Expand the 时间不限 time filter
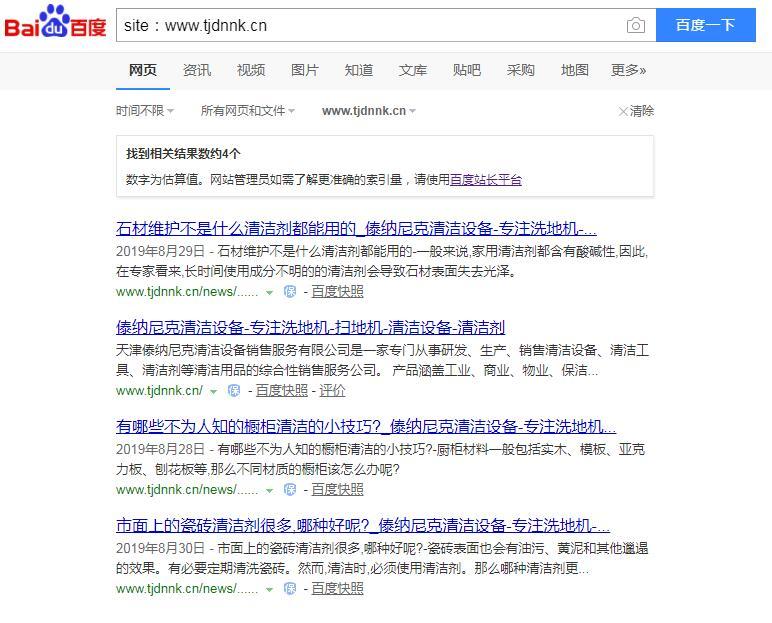 tap(145, 111)
